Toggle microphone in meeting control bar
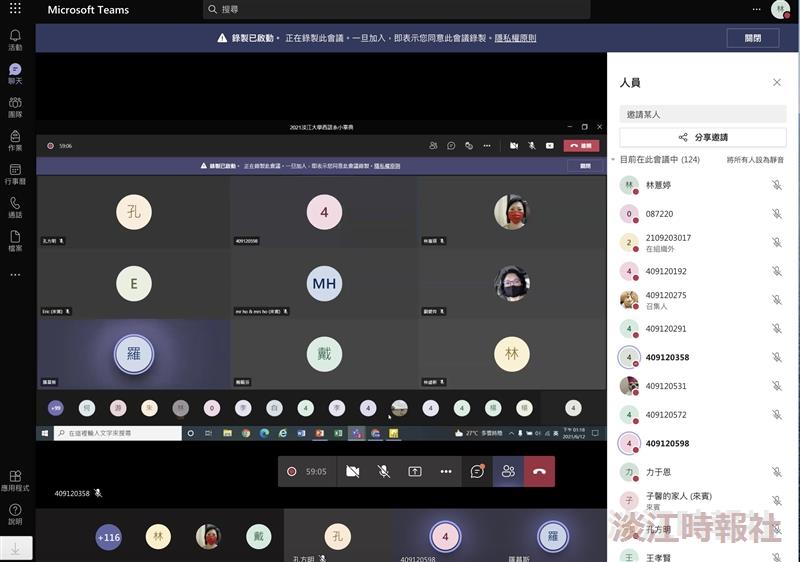Image resolution: width=800 pixels, height=562 pixels. click(384, 471)
